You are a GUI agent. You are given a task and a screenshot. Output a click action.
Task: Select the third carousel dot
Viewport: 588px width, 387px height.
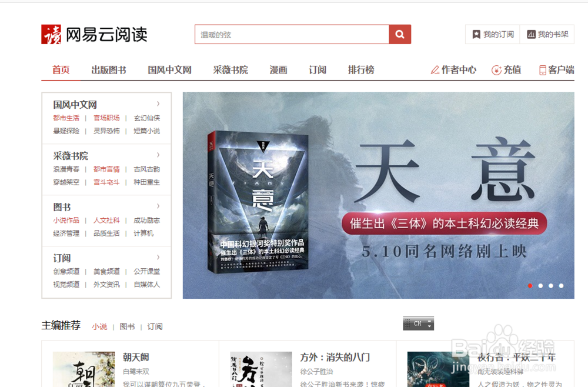pos(551,286)
